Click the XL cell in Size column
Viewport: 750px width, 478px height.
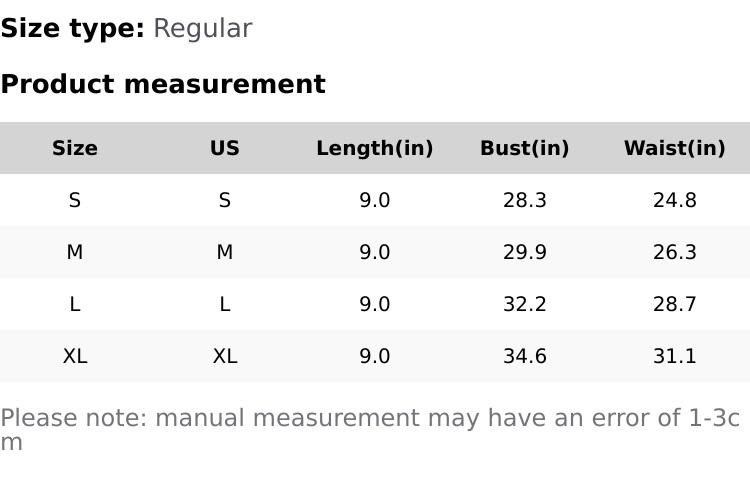(x=75, y=356)
